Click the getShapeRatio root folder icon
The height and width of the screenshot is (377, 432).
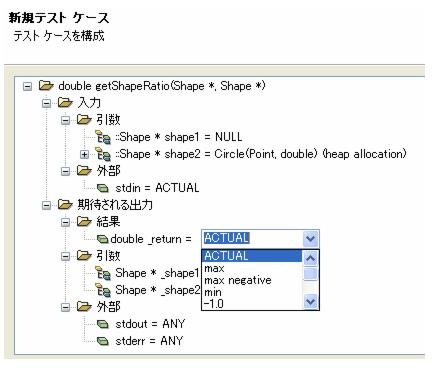46,86
